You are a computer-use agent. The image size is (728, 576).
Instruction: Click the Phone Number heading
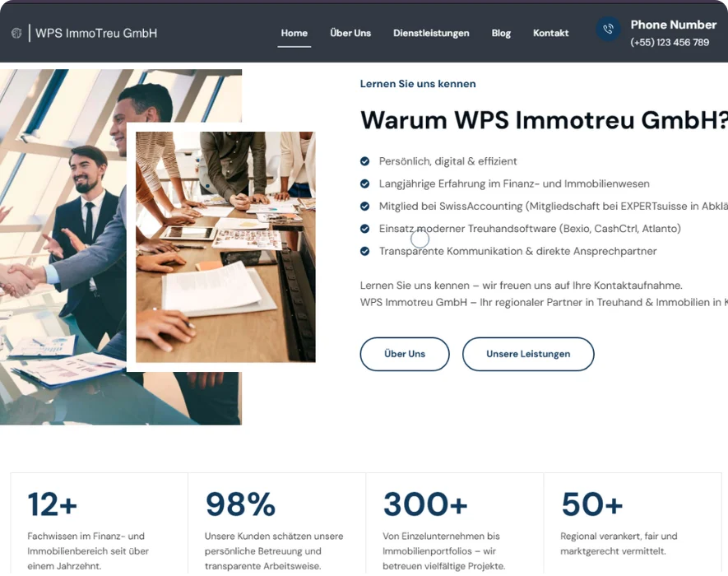coord(673,25)
